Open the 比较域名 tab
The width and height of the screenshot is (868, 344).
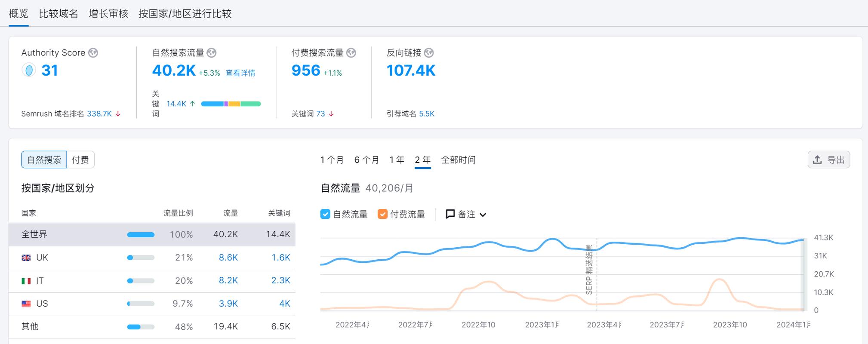pos(58,14)
